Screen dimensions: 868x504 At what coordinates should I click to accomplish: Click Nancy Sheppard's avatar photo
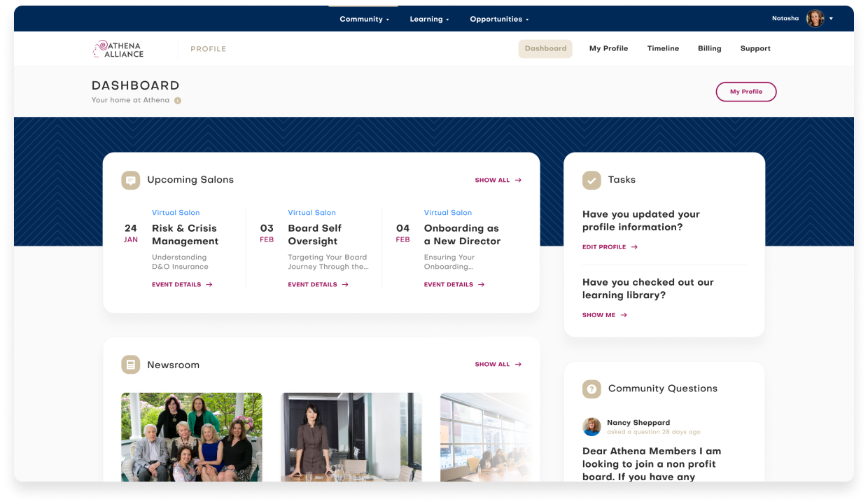[x=591, y=427]
